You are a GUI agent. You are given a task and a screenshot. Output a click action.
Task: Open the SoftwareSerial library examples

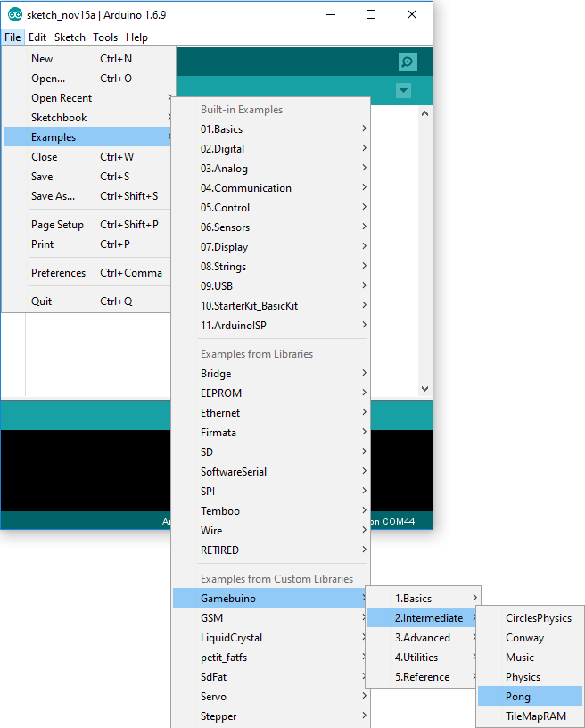click(x=271, y=472)
